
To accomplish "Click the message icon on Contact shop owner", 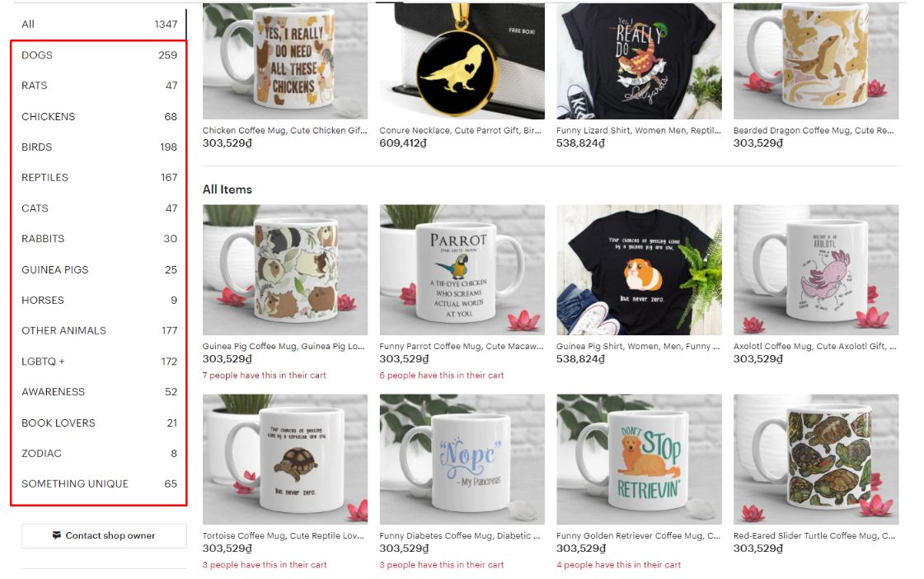I will click(x=57, y=535).
